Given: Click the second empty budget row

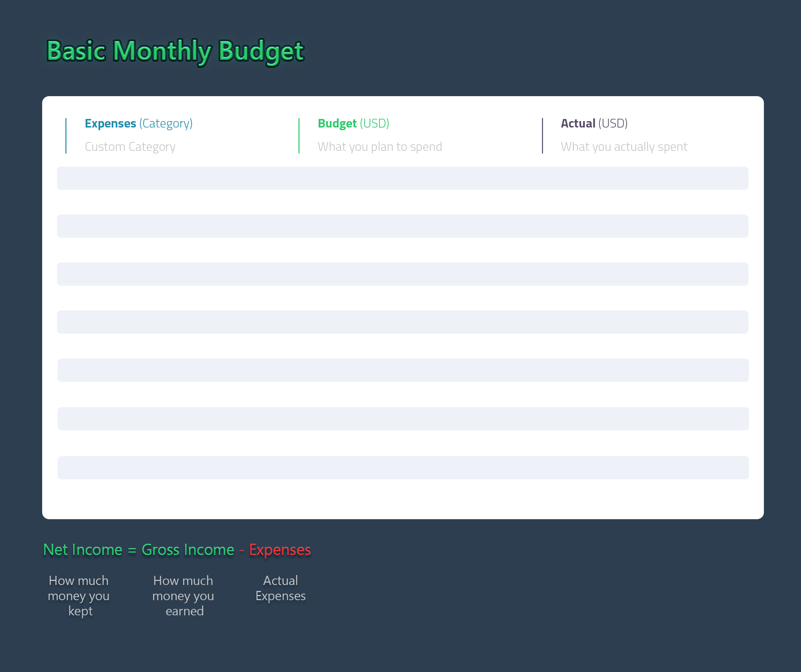Looking at the screenshot, I should tap(402, 226).
